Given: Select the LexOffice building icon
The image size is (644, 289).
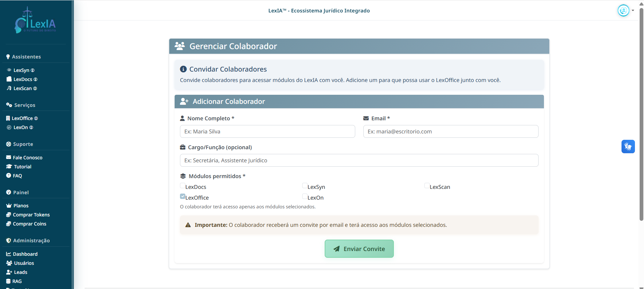Looking at the screenshot, I should [x=8, y=118].
